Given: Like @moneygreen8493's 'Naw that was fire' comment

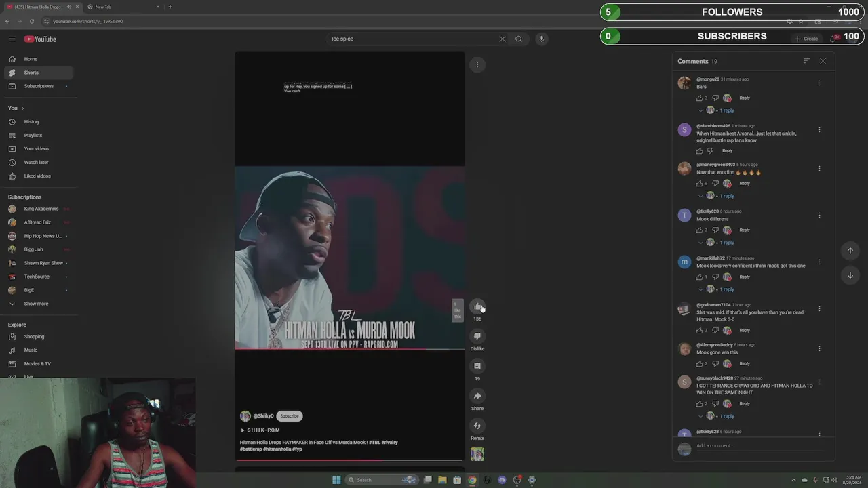Looking at the screenshot, I should [700, 184].
